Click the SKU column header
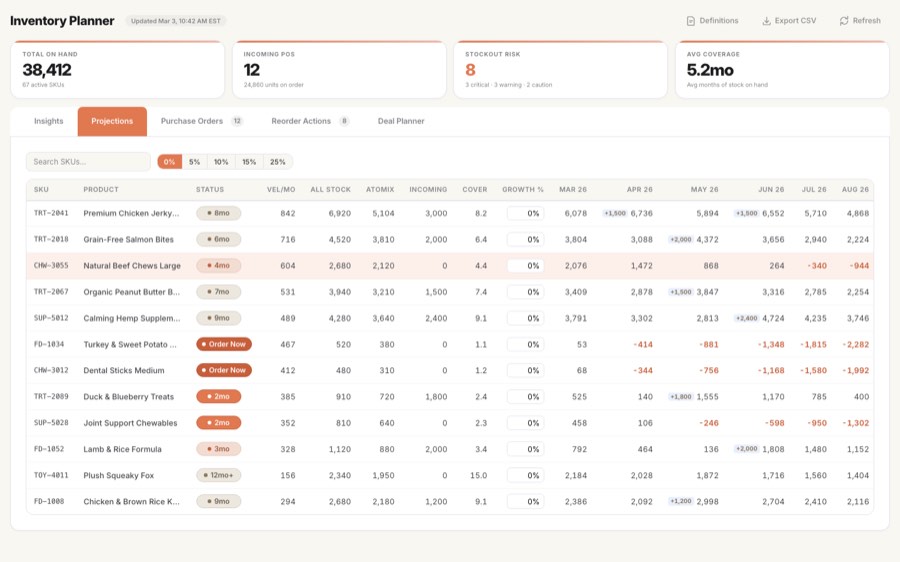 point(41,189)
